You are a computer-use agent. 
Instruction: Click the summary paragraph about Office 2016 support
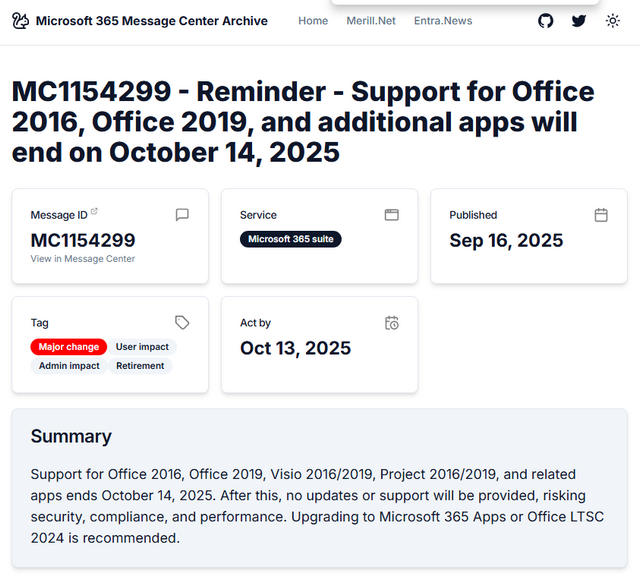coord(317,506)
